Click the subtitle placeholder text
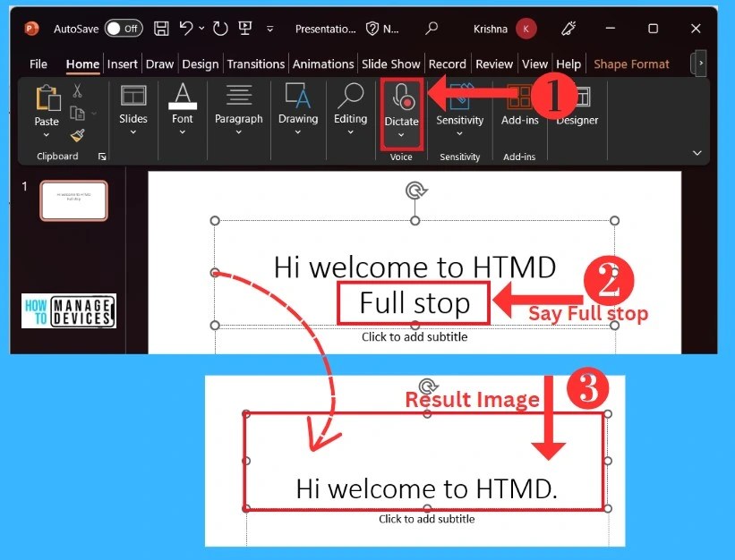The width and height of the screenshot is (735, 560). [x=414, y=336]
